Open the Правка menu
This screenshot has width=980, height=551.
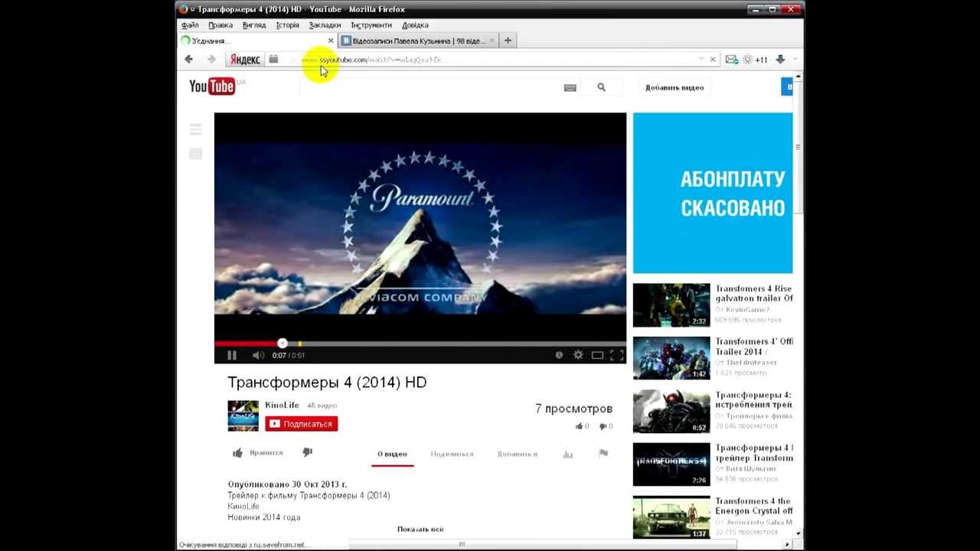click(220, 24)
